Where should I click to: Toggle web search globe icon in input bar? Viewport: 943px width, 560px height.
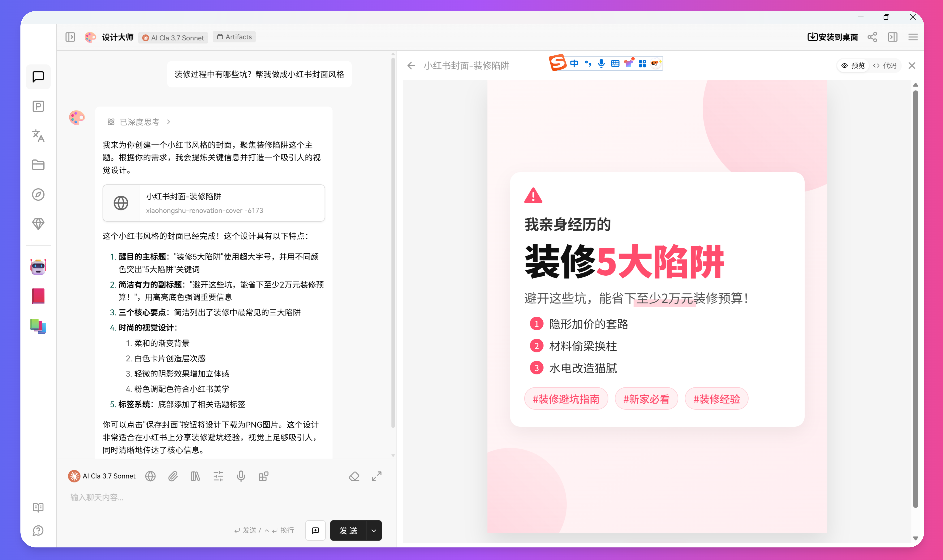point(150,476)
